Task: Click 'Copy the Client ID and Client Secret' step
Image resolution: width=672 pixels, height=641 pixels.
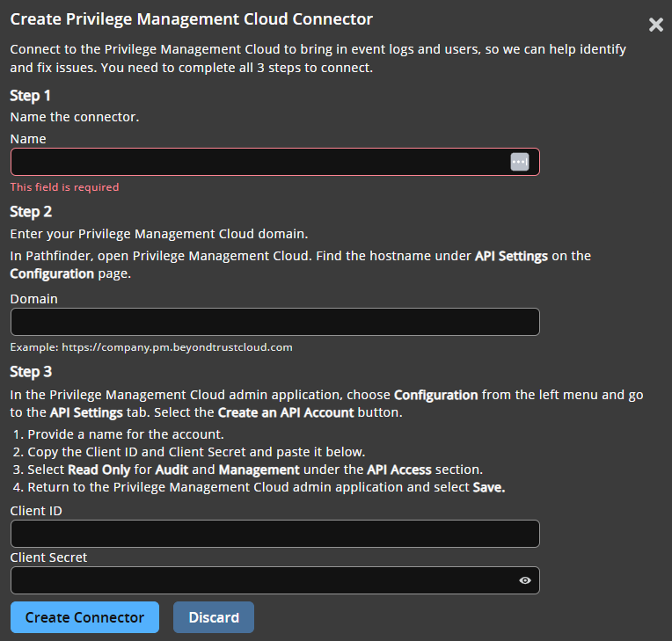Action: click(x=196, y=452)
